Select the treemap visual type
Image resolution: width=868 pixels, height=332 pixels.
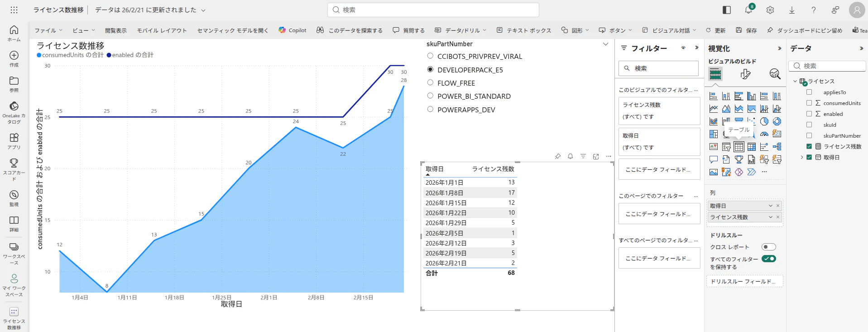pyautogui.click(x=713, y=134)
